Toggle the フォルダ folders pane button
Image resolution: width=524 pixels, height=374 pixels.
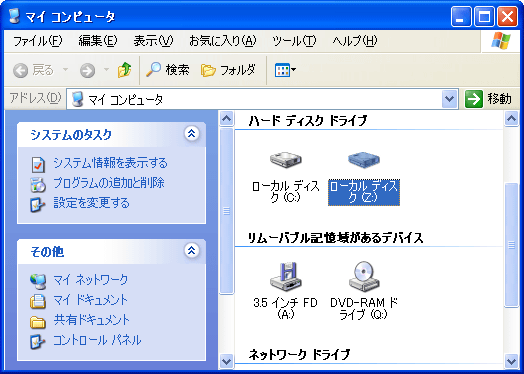click(x=228, y=70)
